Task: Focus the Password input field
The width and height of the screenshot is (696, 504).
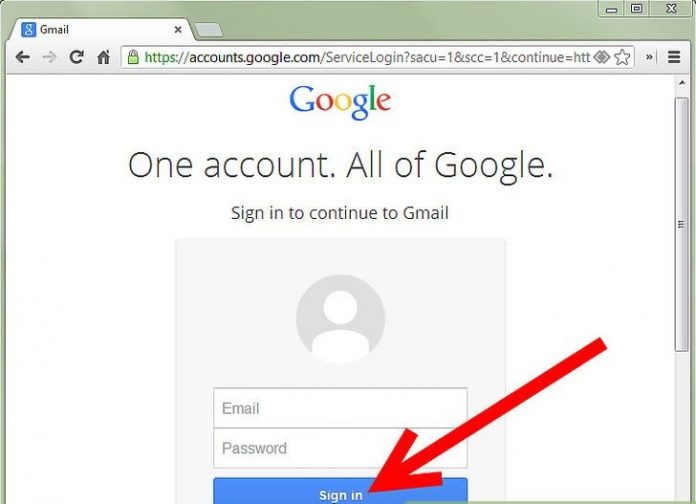Action: (340, 448)
